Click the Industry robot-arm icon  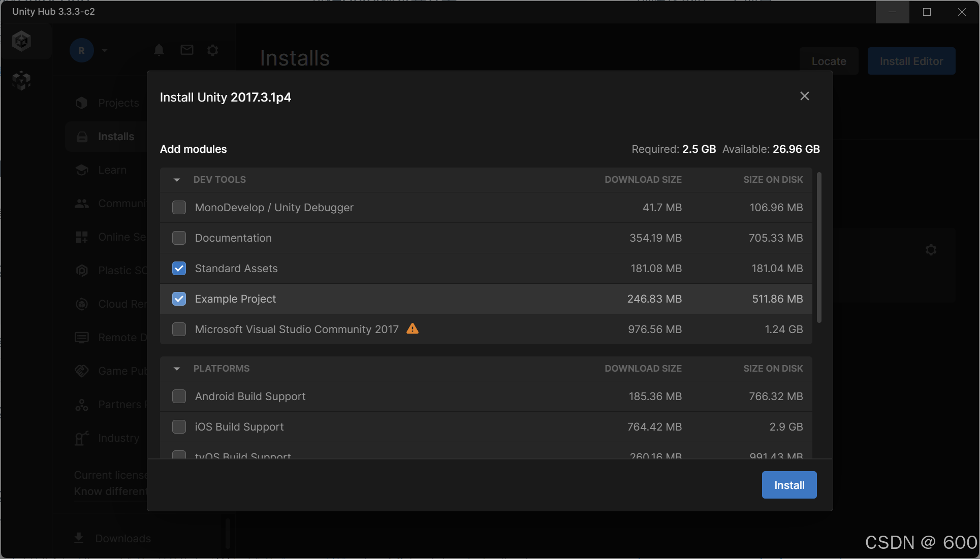pyautogui.click(x=82, y=438)
